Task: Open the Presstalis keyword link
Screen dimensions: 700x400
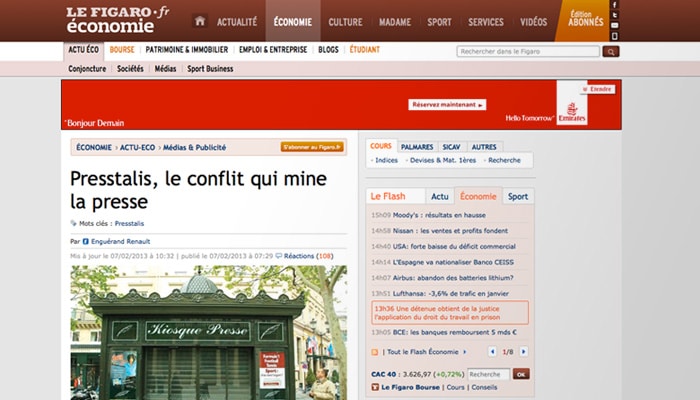Action: pyautogui.click(x=129, y=224)
